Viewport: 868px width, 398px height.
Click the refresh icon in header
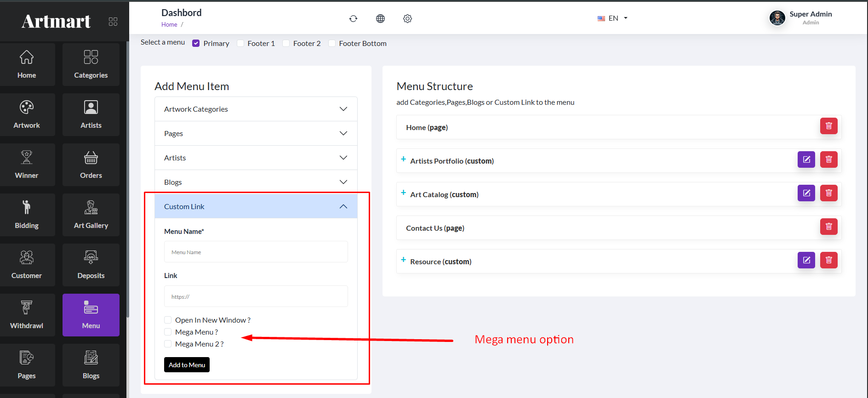coord(353,18)
